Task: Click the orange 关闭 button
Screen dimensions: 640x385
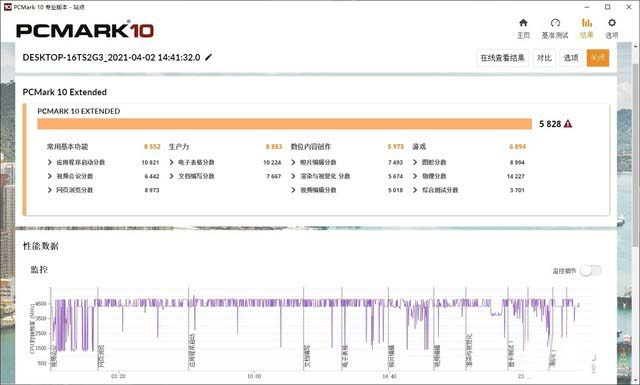Action: (598, 58)
